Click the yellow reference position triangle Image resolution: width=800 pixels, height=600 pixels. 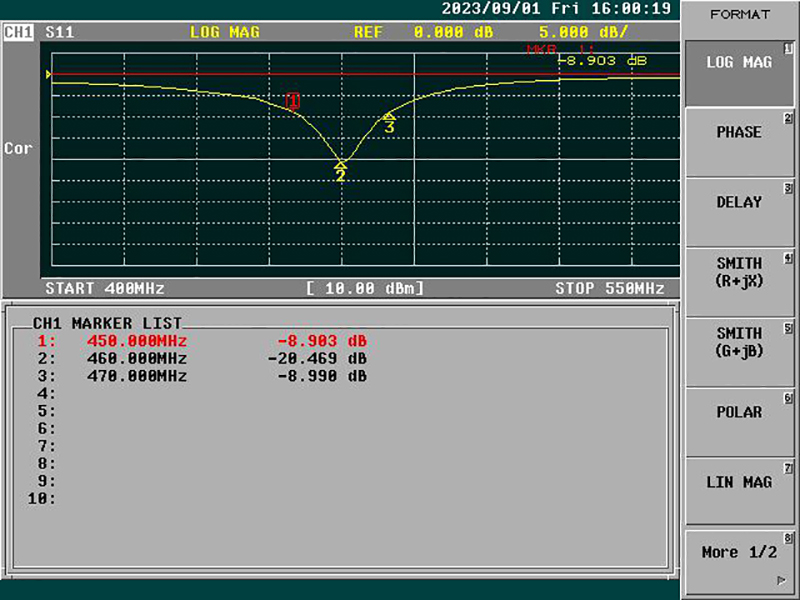pos(48,74)
